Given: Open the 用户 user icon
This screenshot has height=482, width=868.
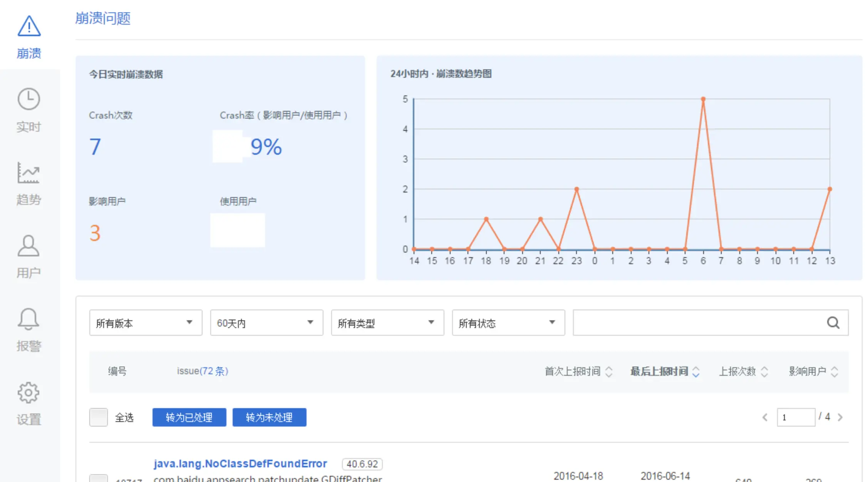Looking at the screenshot, I should tap(28, 246).
